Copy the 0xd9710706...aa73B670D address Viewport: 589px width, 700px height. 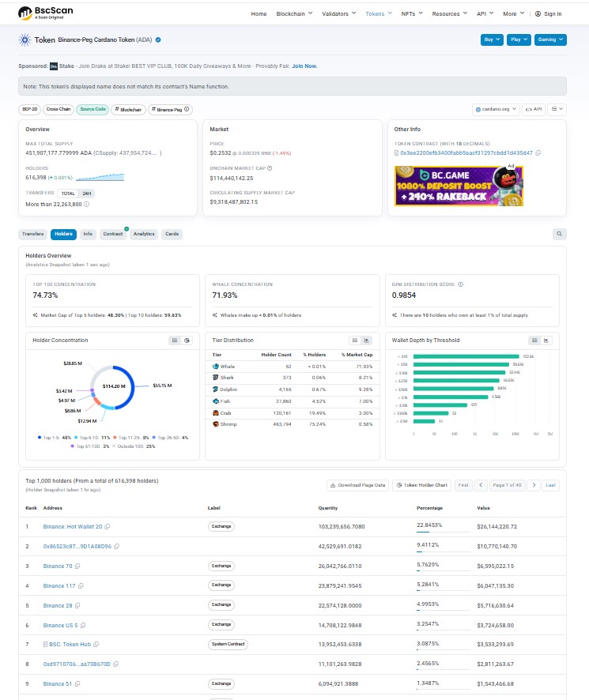[x=115, y=664]
